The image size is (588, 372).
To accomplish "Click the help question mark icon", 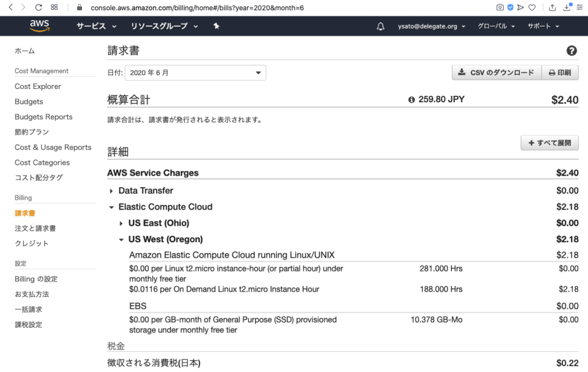I will click(571, 51).
